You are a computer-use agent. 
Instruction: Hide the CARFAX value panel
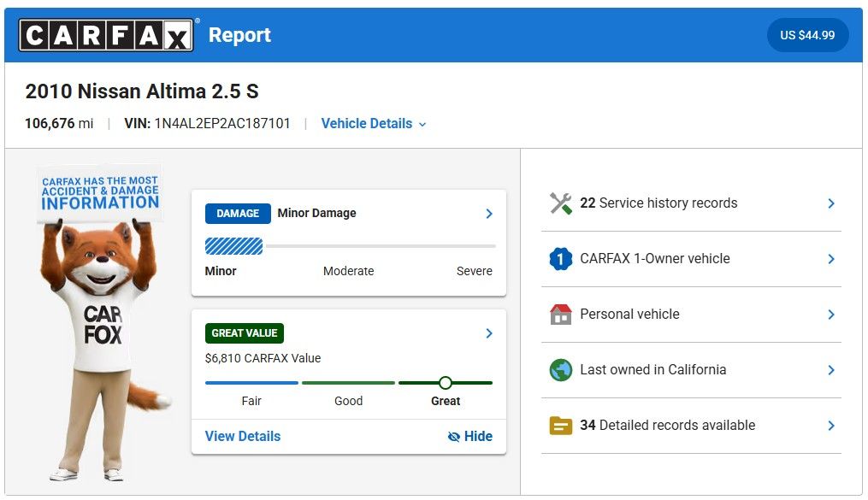(470, 437)
